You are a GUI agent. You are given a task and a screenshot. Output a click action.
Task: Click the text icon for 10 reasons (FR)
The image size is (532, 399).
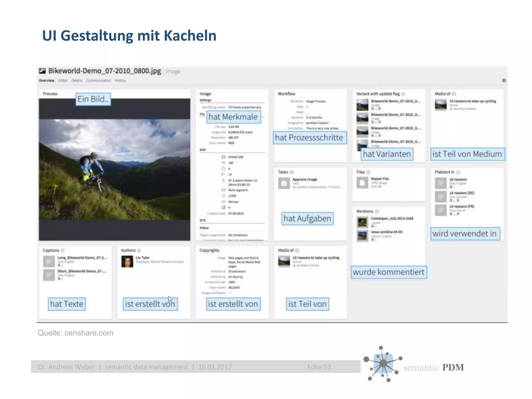(441, 210)
